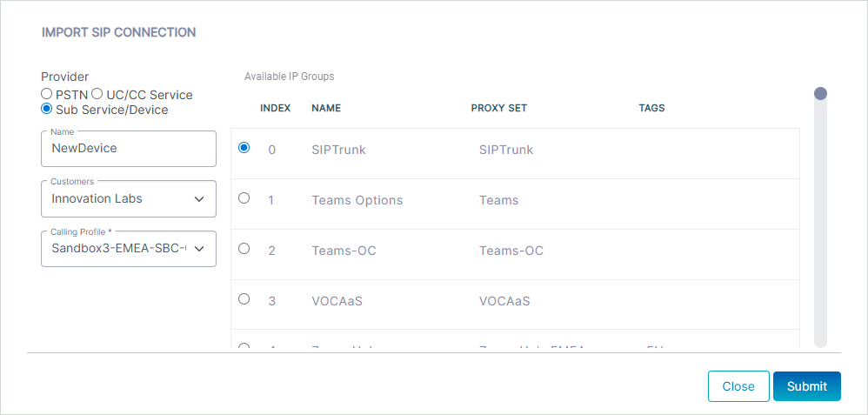Select IP group index 0 SIPTrunk radio

[x=244, y=148]
